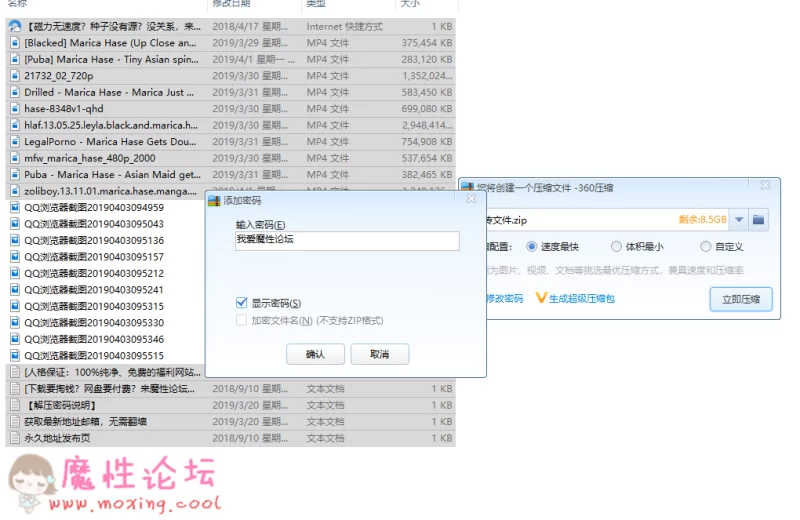Click the icon of Puba - Marica Hase Asian Maid file
Screen dimensions: 800x520
(x=15, y=175)
